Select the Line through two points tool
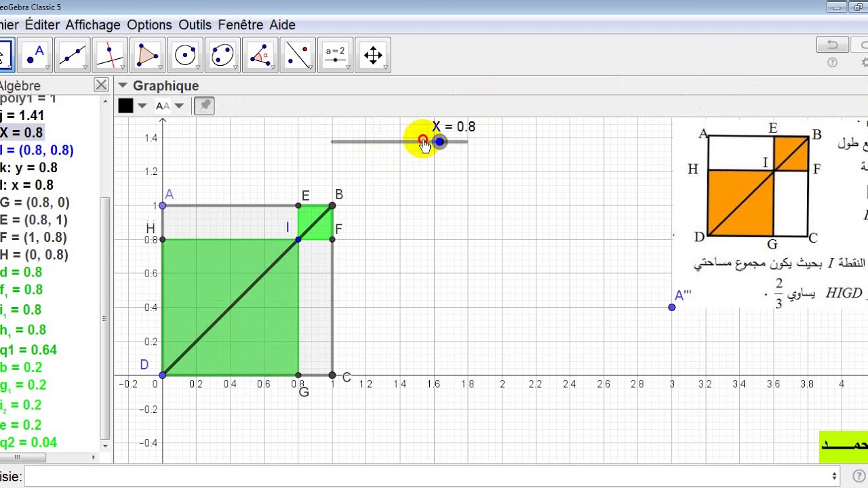This screenshot has width=868, height=488. [x=73, y=56]
